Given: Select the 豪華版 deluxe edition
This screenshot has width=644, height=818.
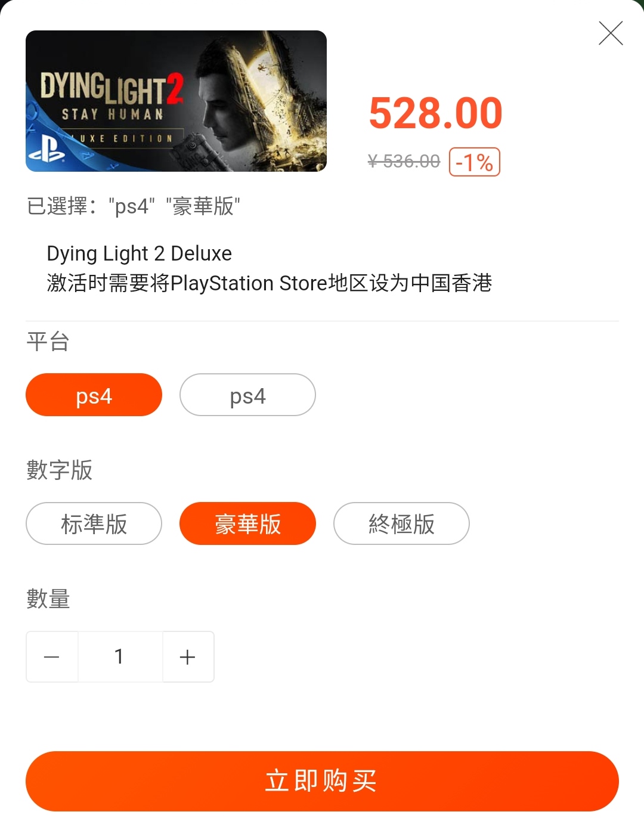Looking at the screenshot, I should [247, 523].
